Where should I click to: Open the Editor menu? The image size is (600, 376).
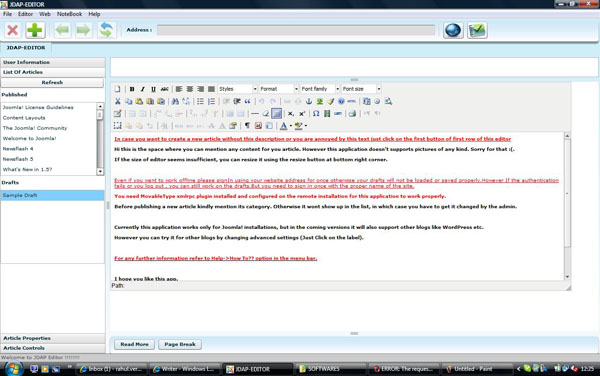click(25, 14)
